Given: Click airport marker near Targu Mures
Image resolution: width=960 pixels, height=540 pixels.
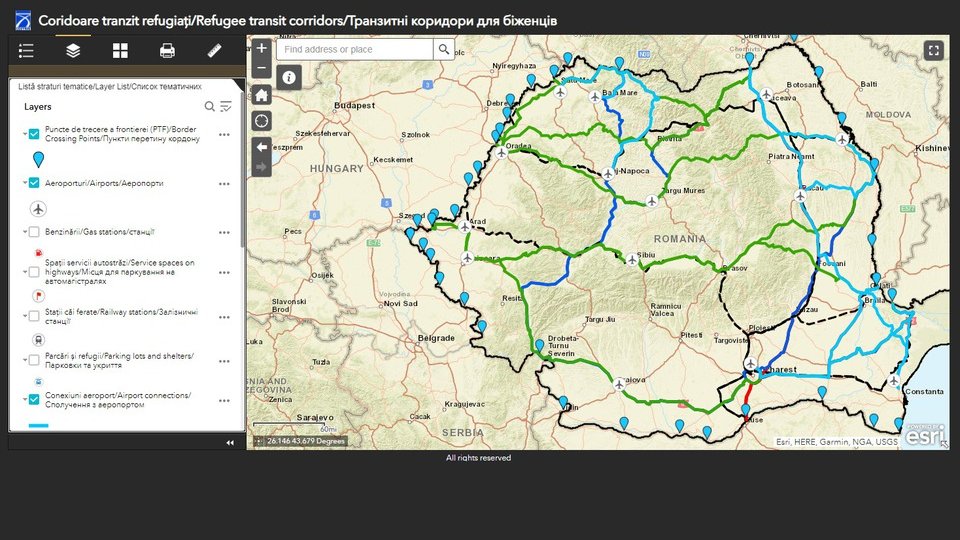Looking at the screenshot, I should coord(652,201).
